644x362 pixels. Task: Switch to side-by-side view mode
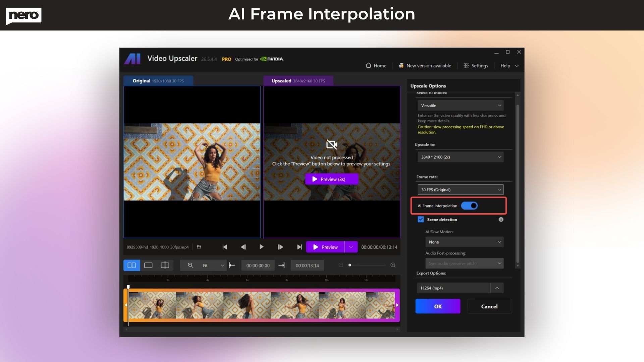[131, 265]
